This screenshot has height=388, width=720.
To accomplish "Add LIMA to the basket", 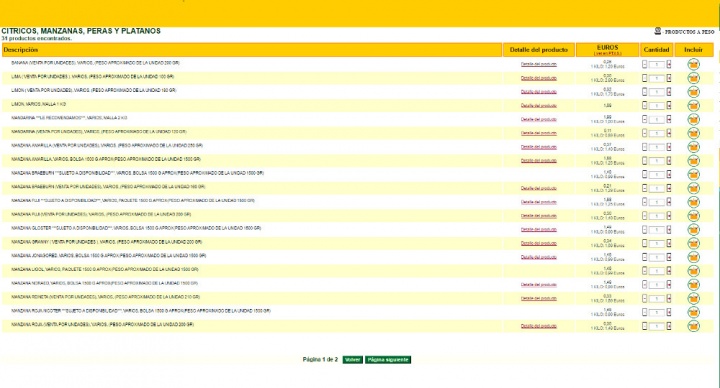I will (693, 78).
